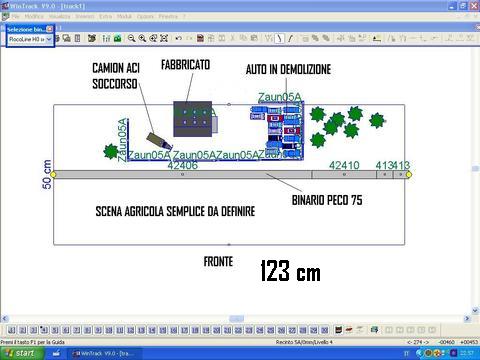The width and height of the screenshot is (480, 360).
Task: Toggle layer 1 button
Action: (12, 330)
